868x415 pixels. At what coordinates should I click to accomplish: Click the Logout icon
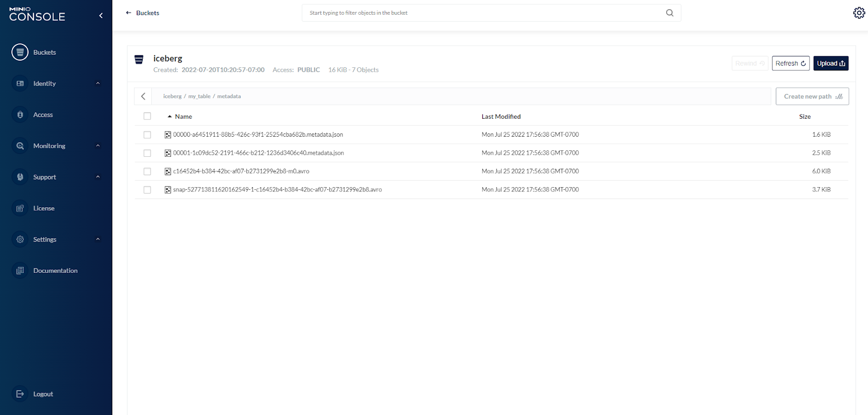pos(20,394)
